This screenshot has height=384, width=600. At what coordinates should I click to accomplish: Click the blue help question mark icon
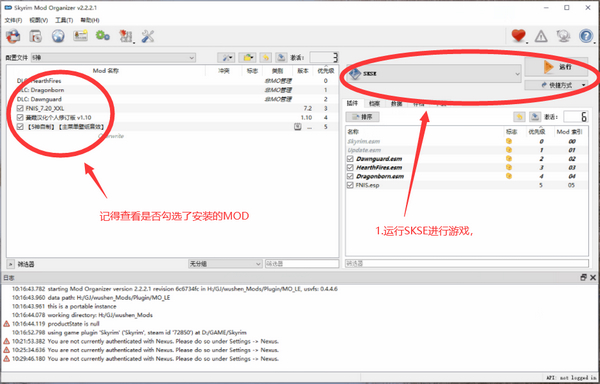pos(585,36)
